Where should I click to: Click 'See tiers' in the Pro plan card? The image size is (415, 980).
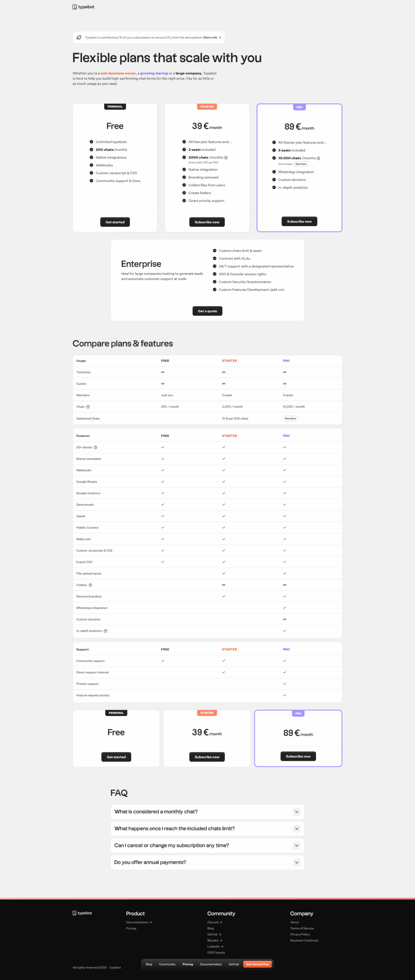click(x=301, y=164)
